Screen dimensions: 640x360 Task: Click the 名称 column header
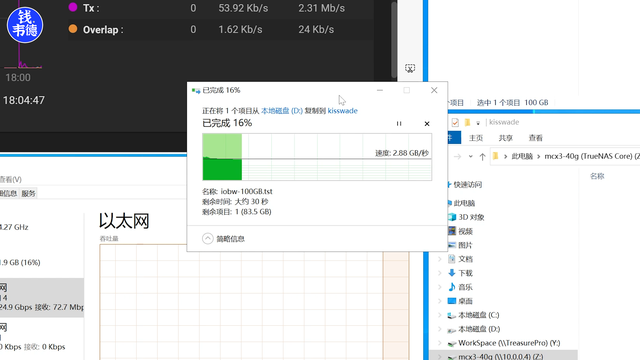coord(597,176)
